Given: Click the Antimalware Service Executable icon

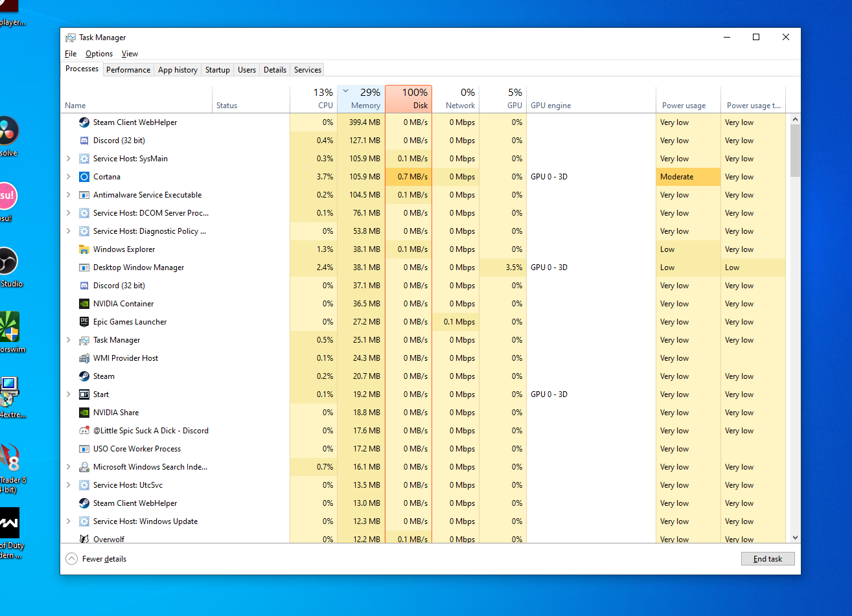Looking at the screenshot, I should 84,195.
